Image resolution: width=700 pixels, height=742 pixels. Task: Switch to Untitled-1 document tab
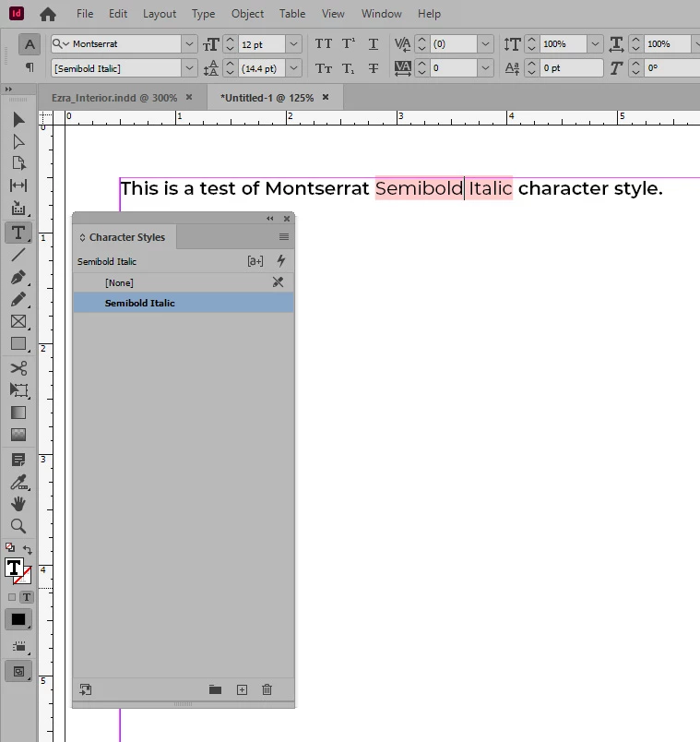[267, 98]
